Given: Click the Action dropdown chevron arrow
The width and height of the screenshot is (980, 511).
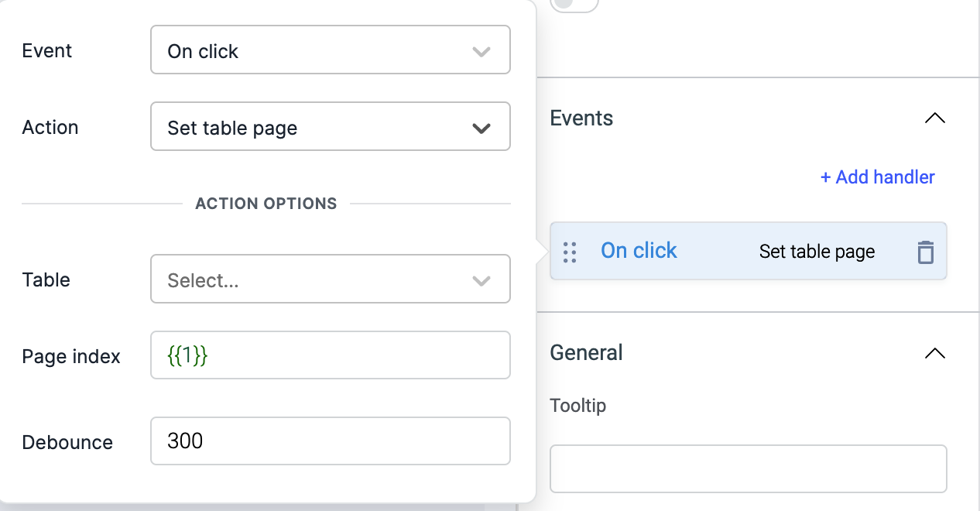Looking at the screenshot, I should 481,129.
